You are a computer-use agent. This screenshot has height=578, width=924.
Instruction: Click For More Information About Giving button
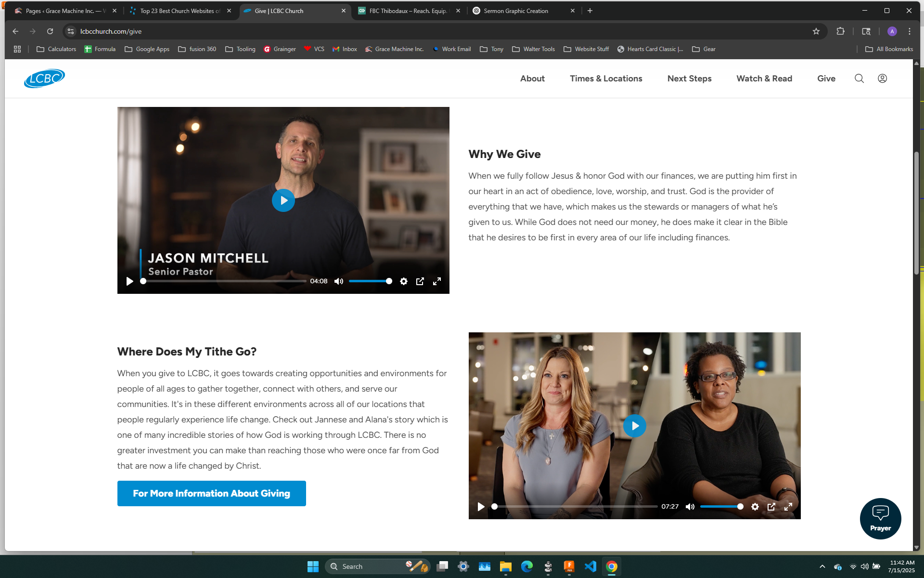(x=211, y=493)
